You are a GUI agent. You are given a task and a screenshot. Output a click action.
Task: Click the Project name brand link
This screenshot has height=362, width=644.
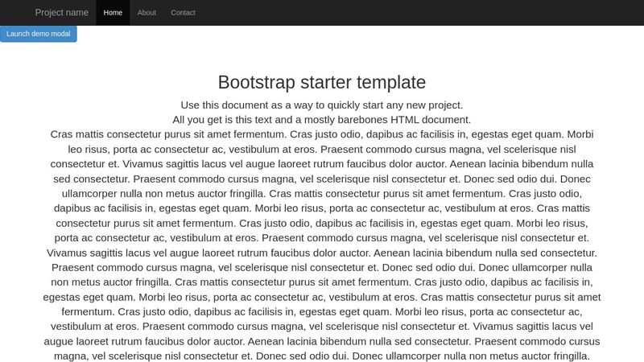click(61, 13)
